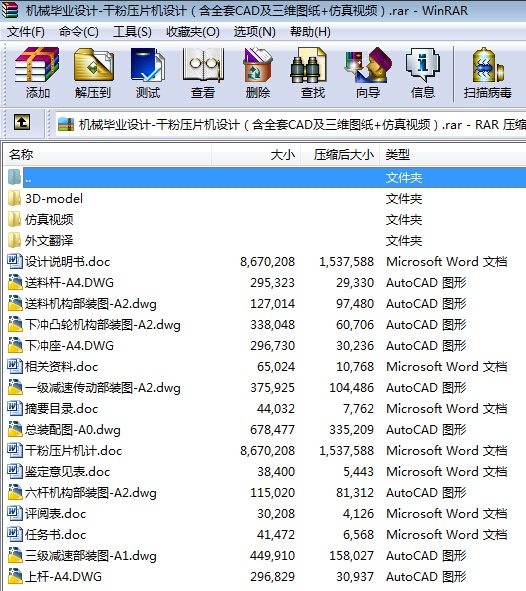Click the archive path address field
Image resolution: width=526 pixels, height=591 pixels.
pyautogui.click(x=291, y=124)
